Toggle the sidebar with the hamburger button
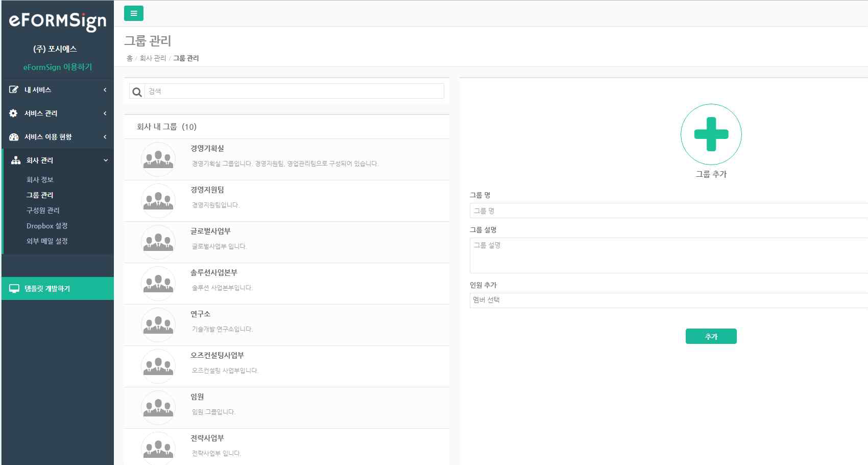This screenshot has width=868, height=465. click(x=133, y=13)
